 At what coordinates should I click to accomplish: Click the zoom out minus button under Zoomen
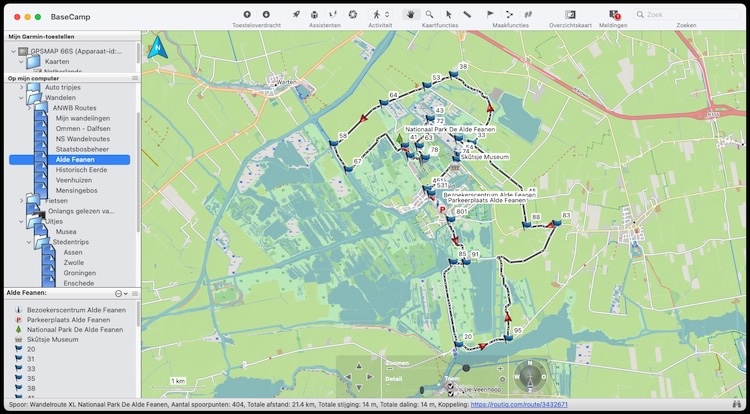point(390,369)
